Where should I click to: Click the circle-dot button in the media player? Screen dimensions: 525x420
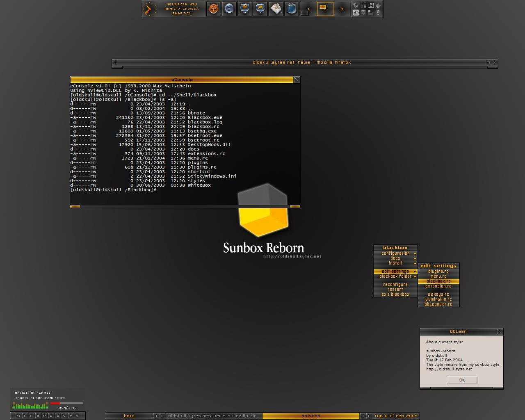pyautogui.click(x=64, y=415)
